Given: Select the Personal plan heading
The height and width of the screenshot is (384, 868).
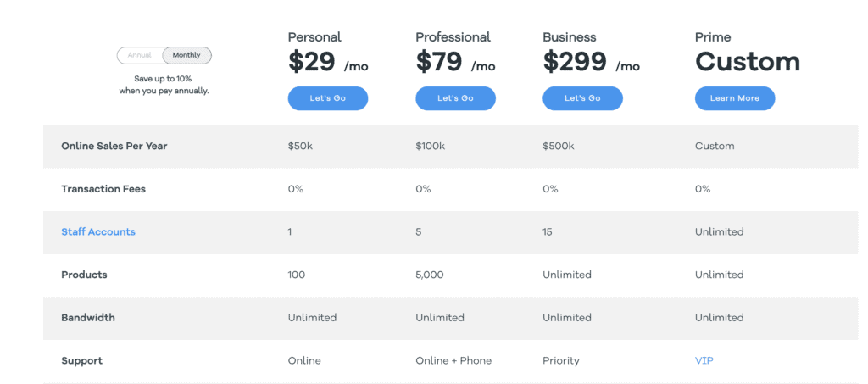Looking at the screenshot, I should coord(314,37).
